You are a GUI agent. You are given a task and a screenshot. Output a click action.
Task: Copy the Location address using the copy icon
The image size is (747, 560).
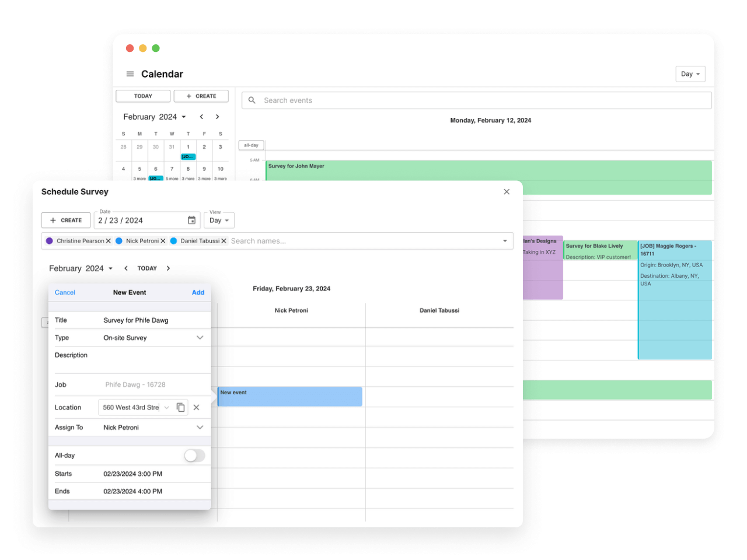point(181,407)
